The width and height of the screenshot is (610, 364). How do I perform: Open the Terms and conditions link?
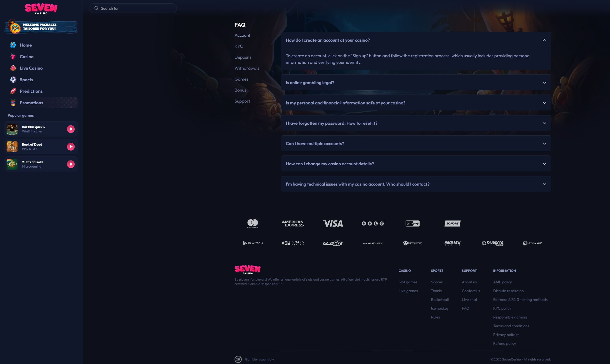pos(511,326)
